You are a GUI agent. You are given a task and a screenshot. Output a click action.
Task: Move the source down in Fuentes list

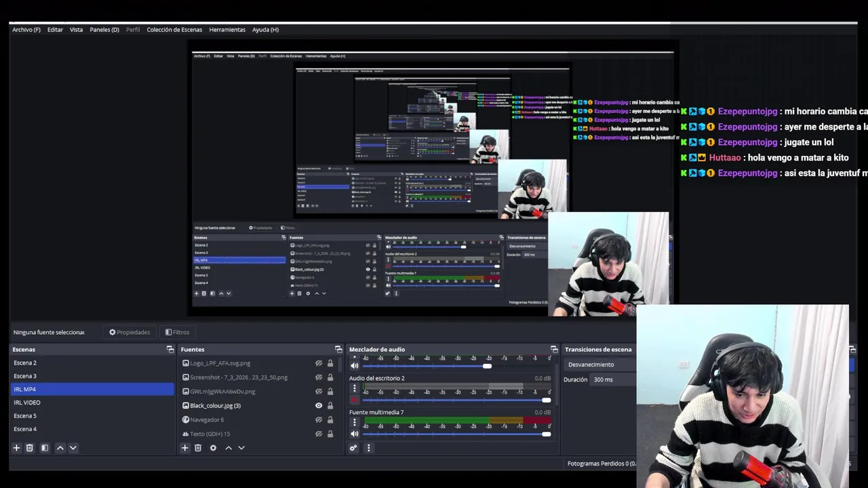tap(241, 448)
